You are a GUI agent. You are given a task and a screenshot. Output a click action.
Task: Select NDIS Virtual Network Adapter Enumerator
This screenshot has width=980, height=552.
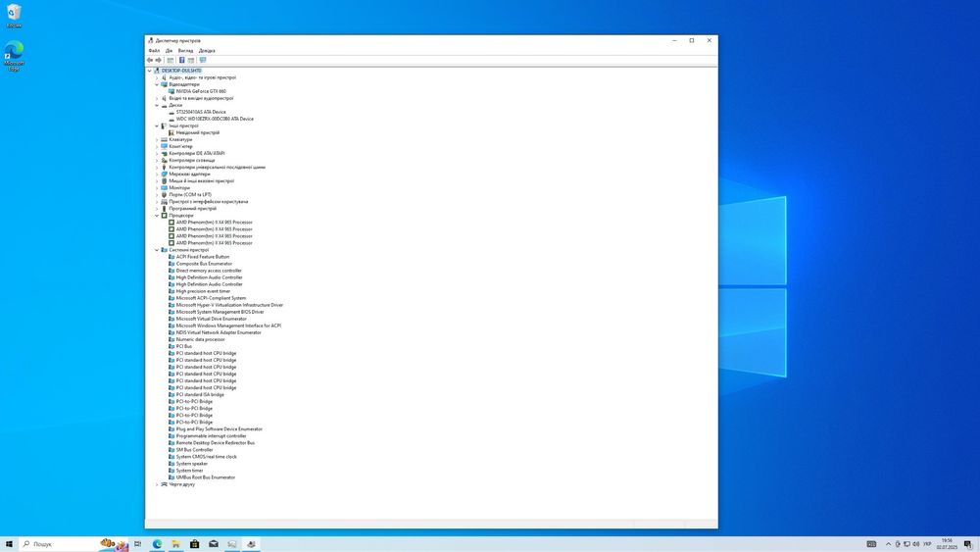[219, 332]
